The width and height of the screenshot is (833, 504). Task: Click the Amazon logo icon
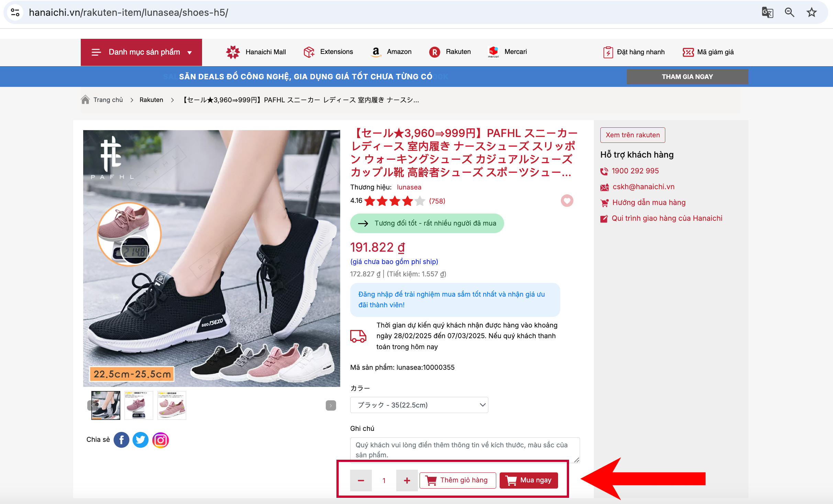click(376, 52)
